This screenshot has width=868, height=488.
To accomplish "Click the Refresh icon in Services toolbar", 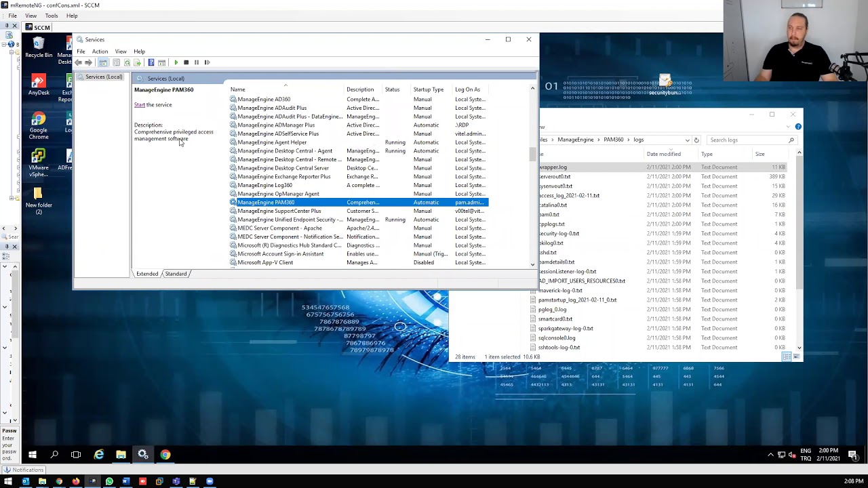I will (127, 62).
